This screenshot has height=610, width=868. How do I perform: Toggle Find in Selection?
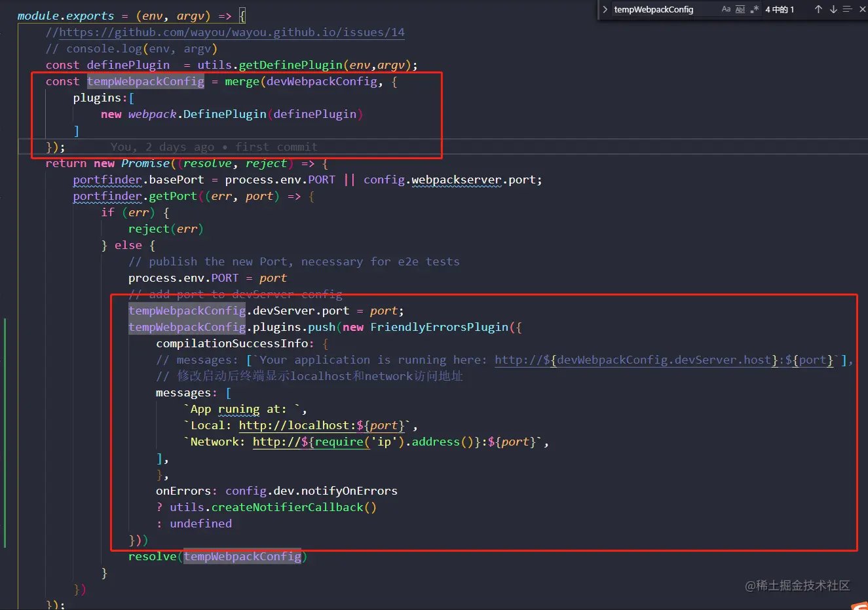coord(847,9)
